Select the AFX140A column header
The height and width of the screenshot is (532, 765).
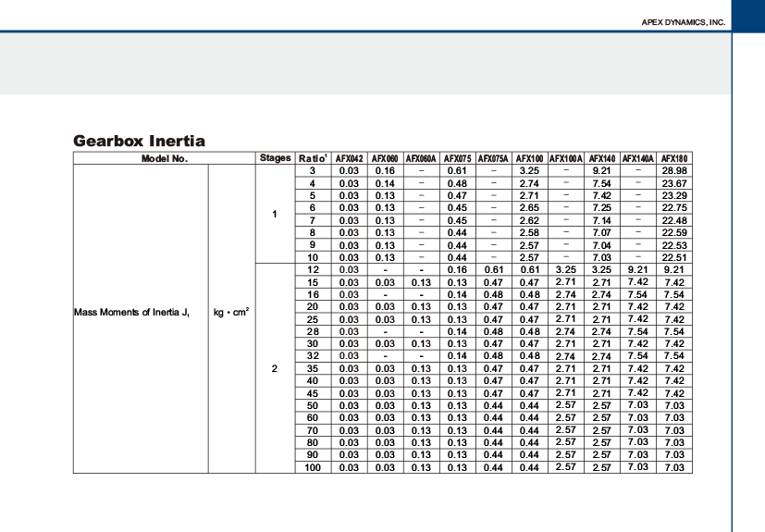pyautogui.click(x=637, y=158)
